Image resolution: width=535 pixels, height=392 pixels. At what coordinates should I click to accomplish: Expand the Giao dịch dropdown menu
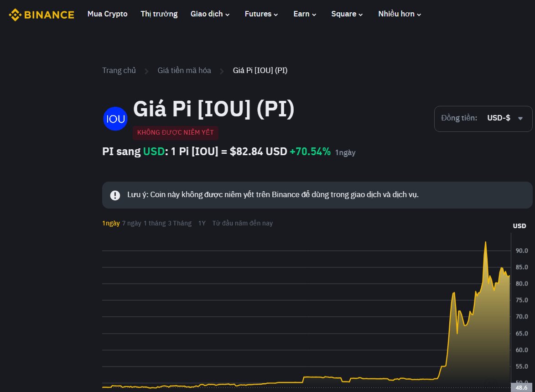point(210,14)
